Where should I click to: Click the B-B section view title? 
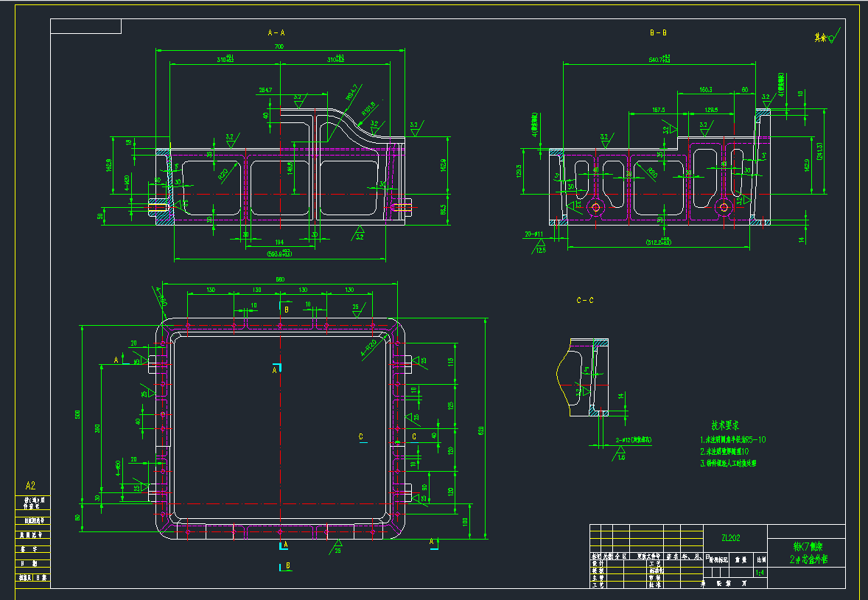(x=658, y=32)
